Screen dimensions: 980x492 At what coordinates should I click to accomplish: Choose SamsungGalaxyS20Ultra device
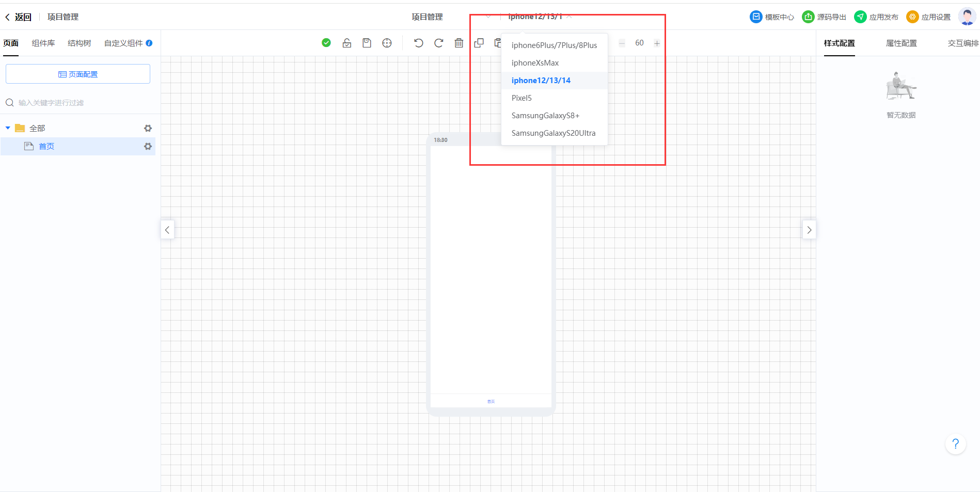click(555, 133)
